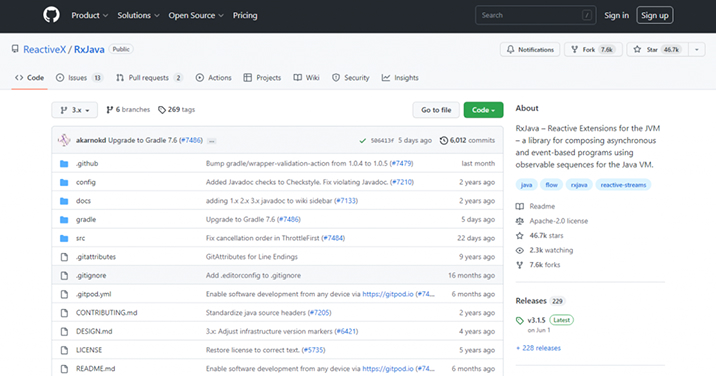
Task: Click the repository icon beside ReactiveX
Action: tap(16, 49)
